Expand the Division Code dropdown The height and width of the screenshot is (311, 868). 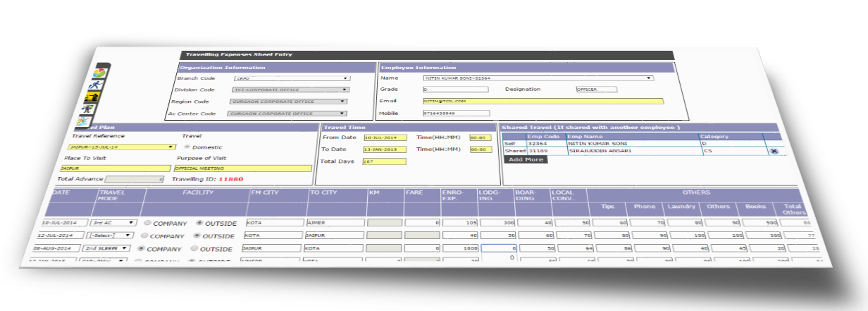click(290, 90)
